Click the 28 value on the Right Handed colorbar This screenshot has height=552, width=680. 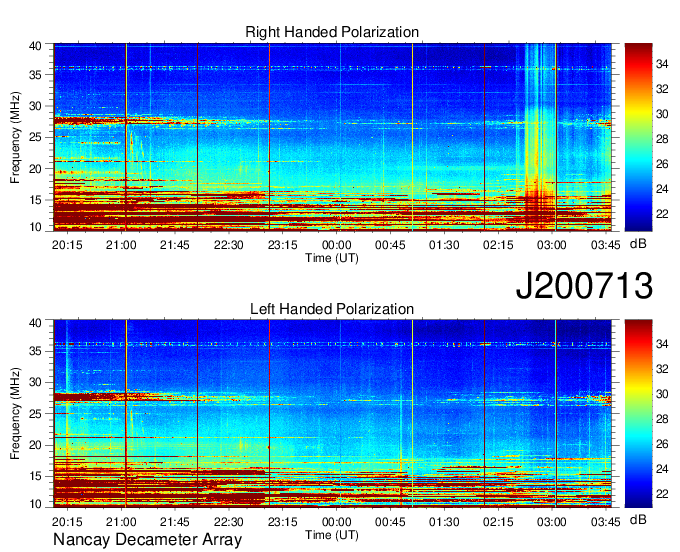pyautogui.click(x=662, y=139)
